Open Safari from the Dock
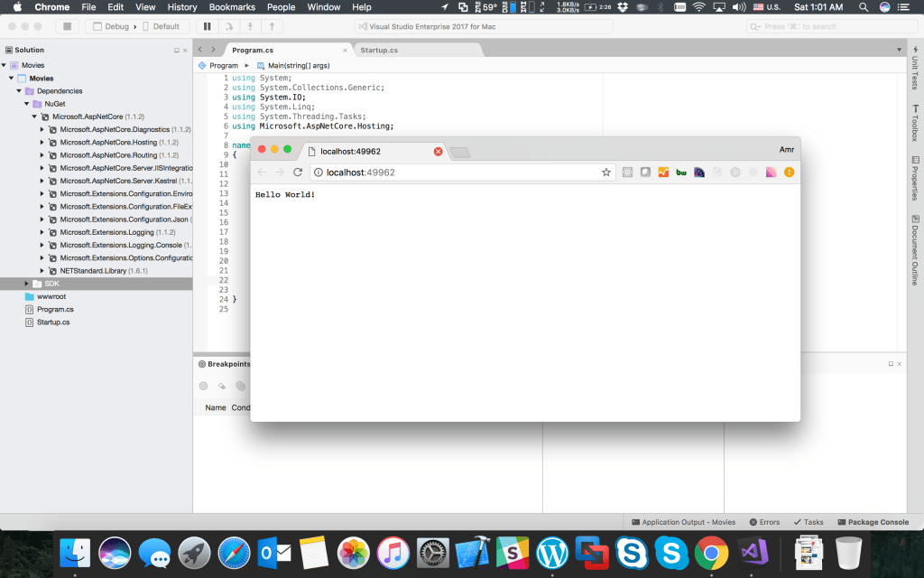The width and height of the screenshot is (924, 578). click(x=234, y=553)
